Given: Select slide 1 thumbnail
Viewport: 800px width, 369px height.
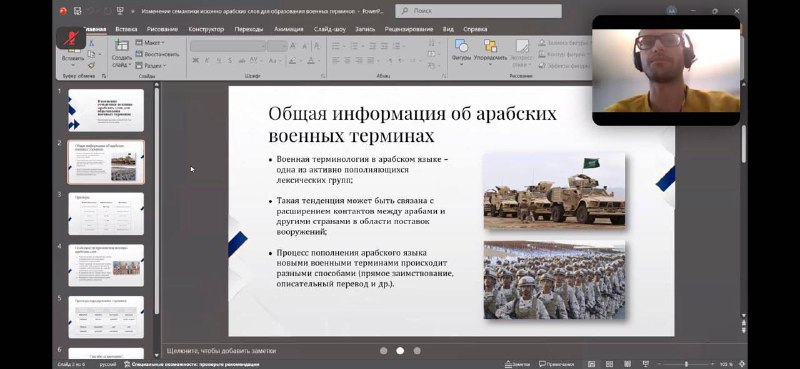Looking at the screenshot, I should 106,110.
